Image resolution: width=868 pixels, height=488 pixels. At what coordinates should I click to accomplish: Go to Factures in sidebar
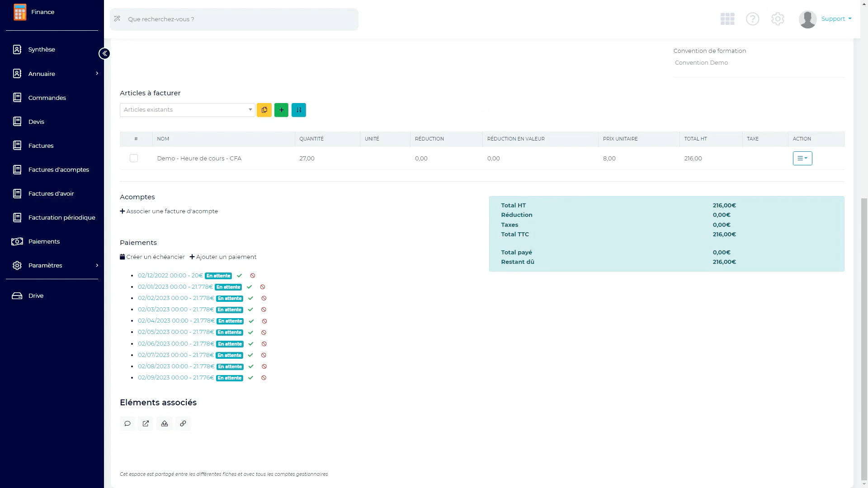(x=41, y=145)
